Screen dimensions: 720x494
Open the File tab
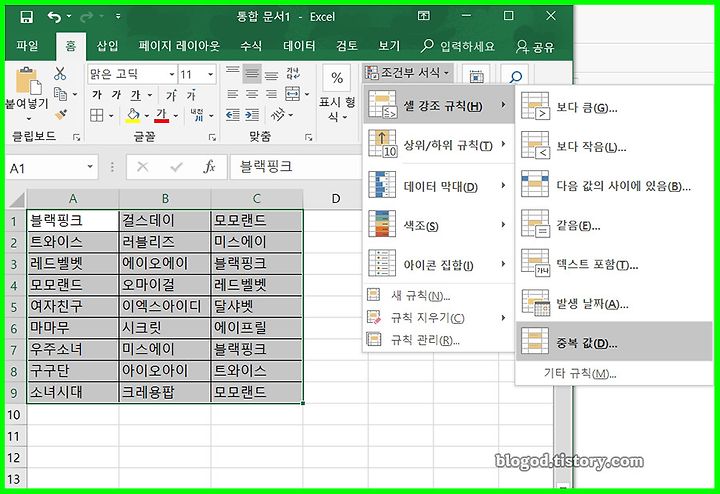pos(28,46)
